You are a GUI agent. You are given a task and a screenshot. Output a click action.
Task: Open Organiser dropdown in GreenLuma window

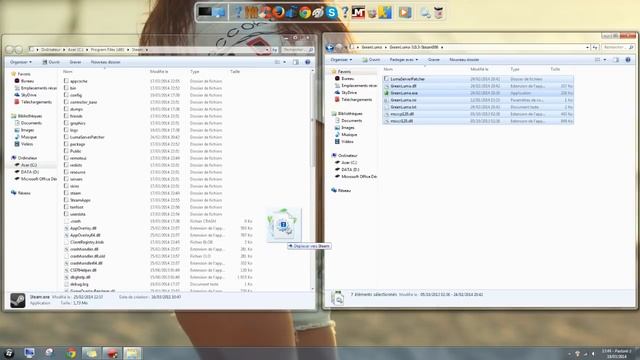coord(341,60)
